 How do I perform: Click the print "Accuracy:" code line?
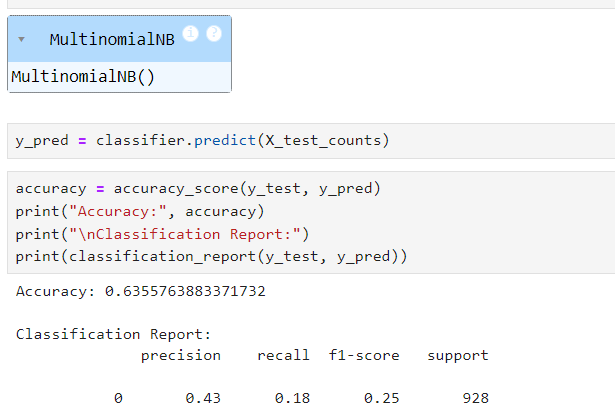[138, 211]
